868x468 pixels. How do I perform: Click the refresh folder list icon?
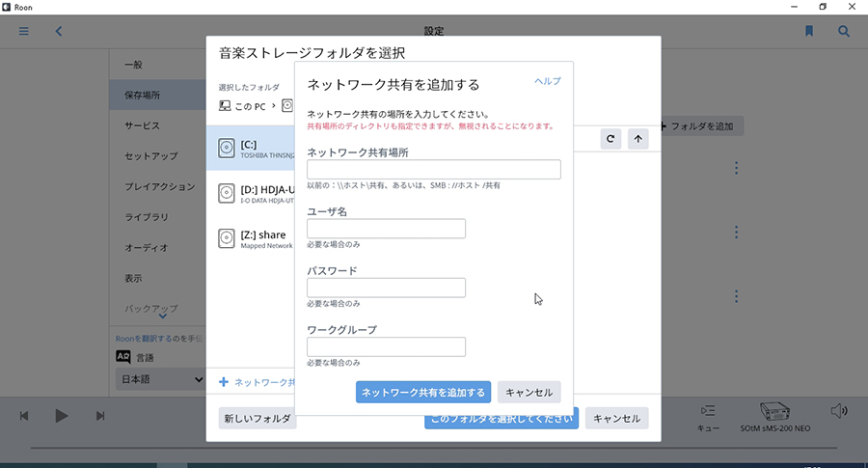[610, 139]
